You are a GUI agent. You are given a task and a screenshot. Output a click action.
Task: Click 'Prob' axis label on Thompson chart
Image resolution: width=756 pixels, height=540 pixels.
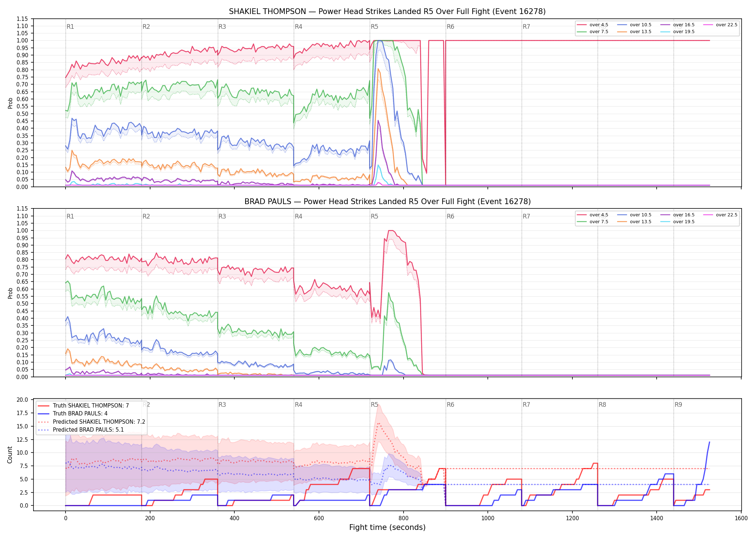click(10, 103)
